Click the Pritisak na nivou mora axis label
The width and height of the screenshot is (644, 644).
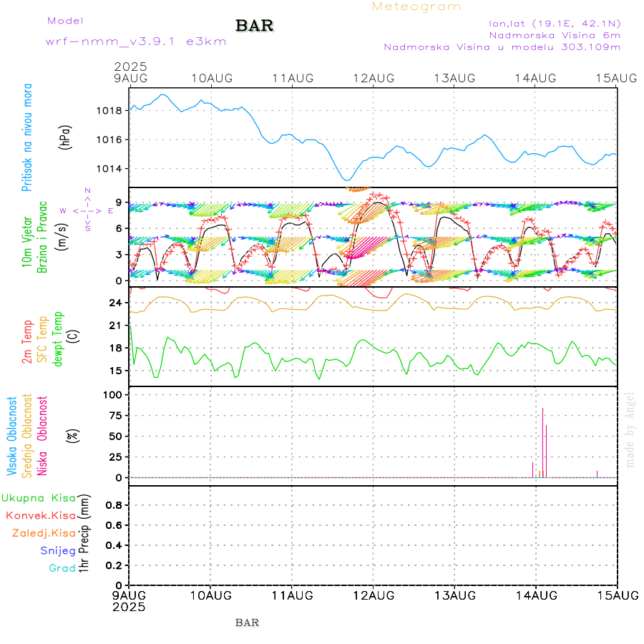[27, 141]
